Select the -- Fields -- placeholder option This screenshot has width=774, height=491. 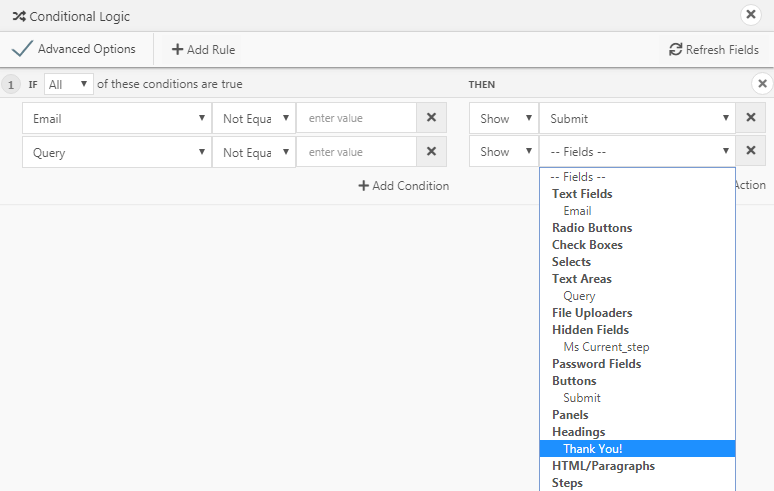(637, 177)
